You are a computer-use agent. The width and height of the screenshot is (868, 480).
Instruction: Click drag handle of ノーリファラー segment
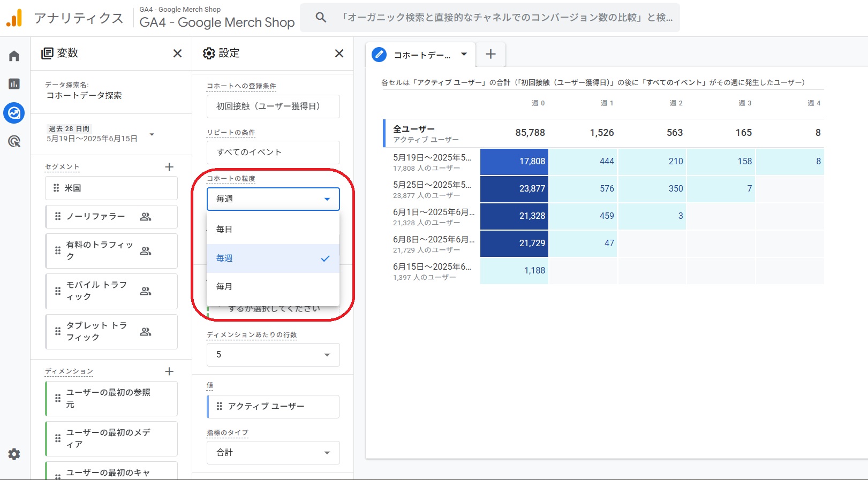point(58,217)
